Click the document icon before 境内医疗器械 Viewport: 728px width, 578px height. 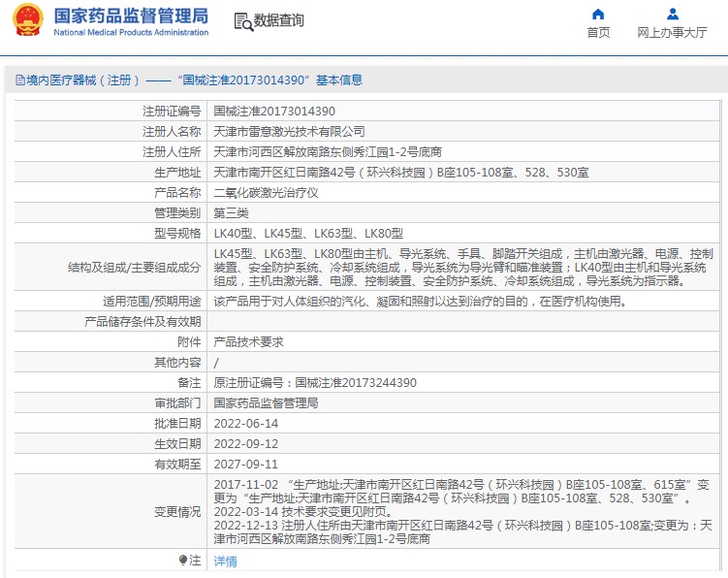[20, 80]
